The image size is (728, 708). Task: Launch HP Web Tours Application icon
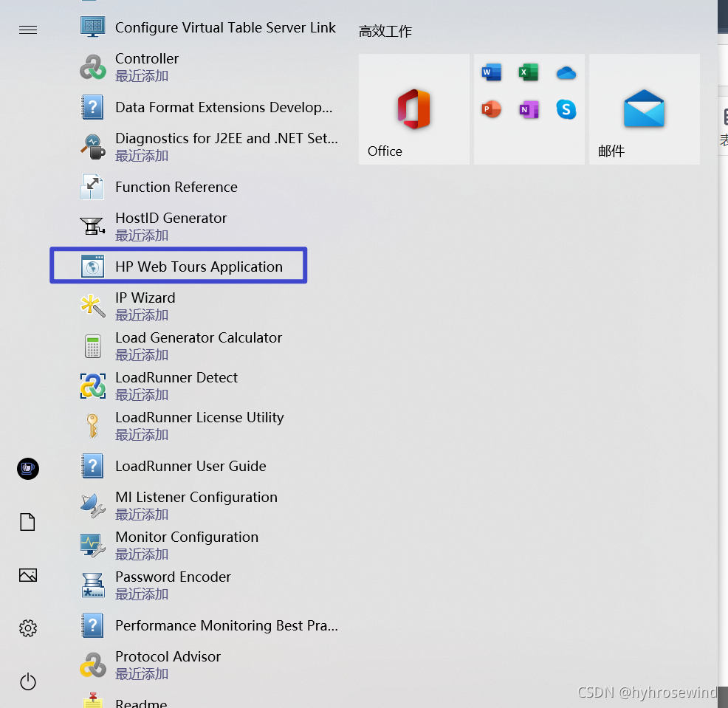click(92, 266)
